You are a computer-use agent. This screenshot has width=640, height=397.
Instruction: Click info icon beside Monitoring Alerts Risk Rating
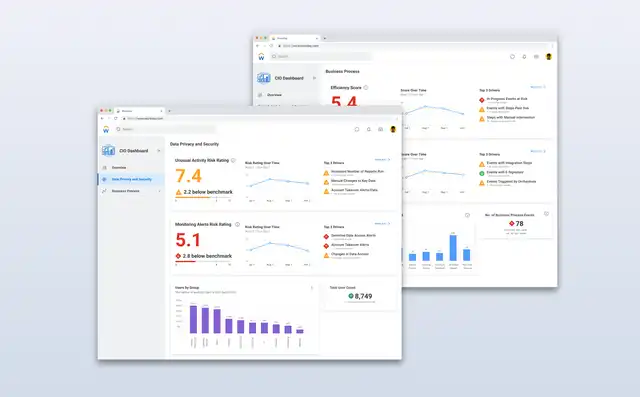click(x=237, y=224)
